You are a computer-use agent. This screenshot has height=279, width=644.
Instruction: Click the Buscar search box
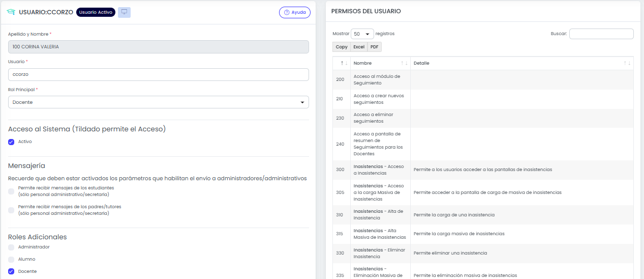pyautogui.click(x=601, y=34)
